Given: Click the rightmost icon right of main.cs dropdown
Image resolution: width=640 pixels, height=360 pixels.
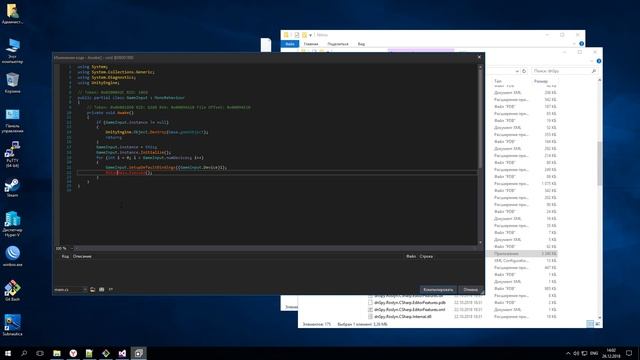Looking at the screenshot, I should click(x=111, y=289).
